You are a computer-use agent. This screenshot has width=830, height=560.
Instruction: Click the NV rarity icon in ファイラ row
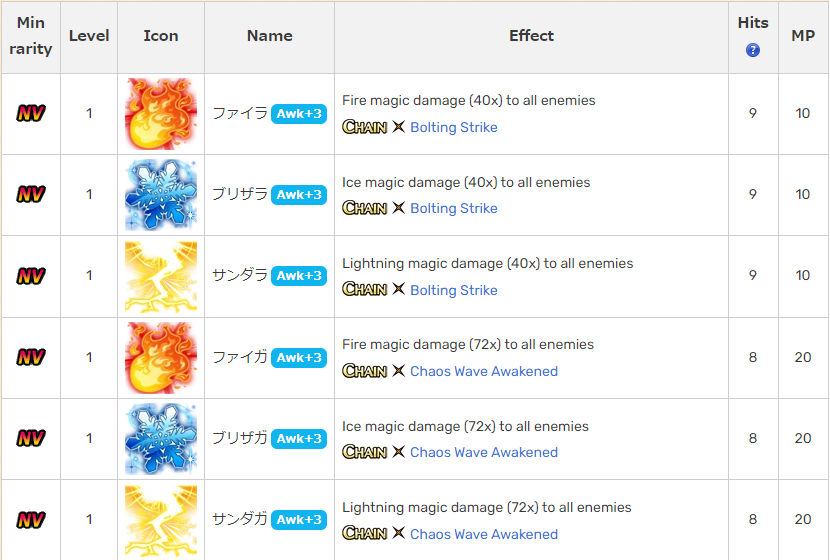(x=31, y=113)
